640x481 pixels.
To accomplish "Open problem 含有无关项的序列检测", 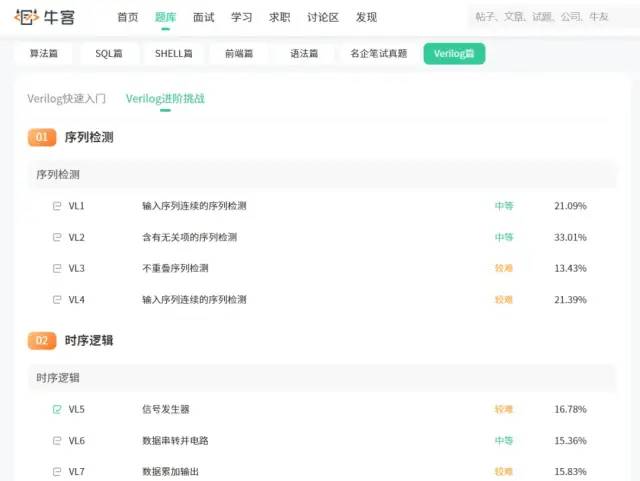I will (x=189, y=237).
